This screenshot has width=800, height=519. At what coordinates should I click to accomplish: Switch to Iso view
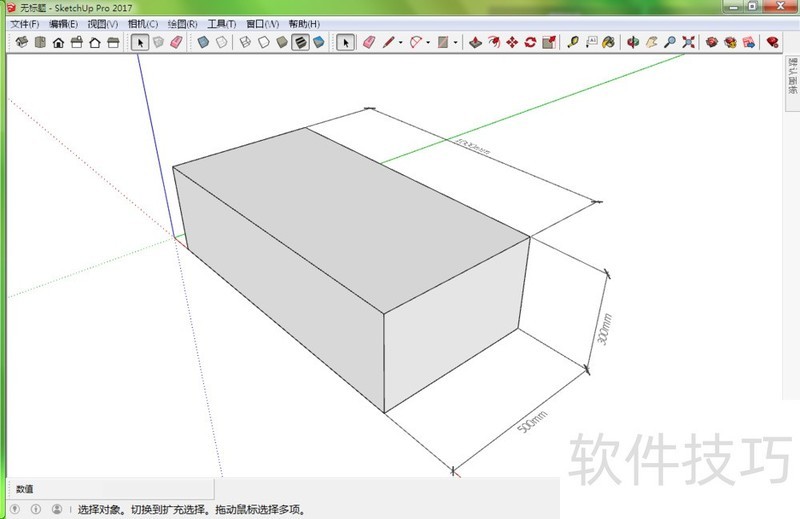click(x=21, y=42)
